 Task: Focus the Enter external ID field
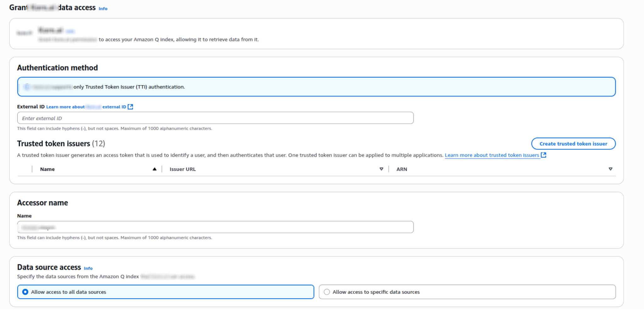click(215, 118)
